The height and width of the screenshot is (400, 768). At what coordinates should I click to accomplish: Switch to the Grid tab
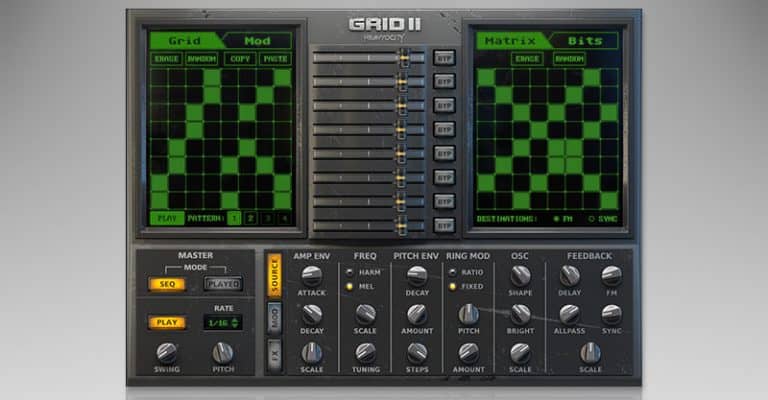(x=185, y=41)
